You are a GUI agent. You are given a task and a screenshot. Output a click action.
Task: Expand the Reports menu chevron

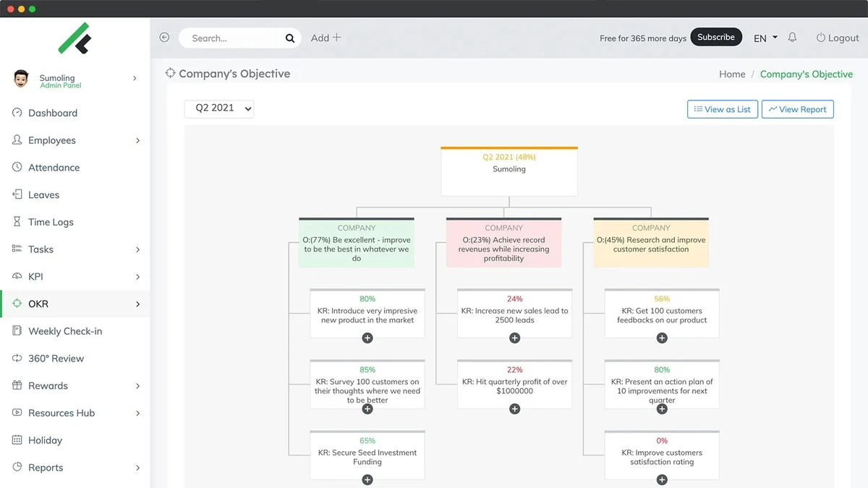pyautogui.click(x=137, y=467)
